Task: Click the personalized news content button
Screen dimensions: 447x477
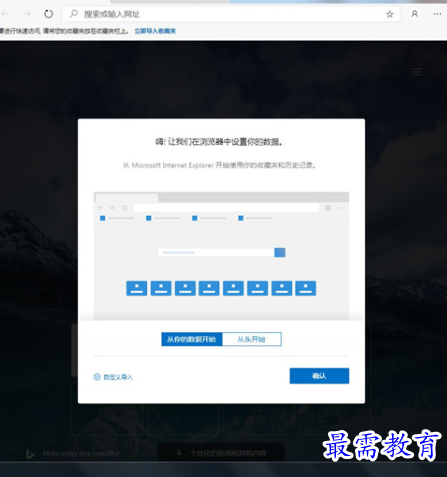Action: (221, 453)
